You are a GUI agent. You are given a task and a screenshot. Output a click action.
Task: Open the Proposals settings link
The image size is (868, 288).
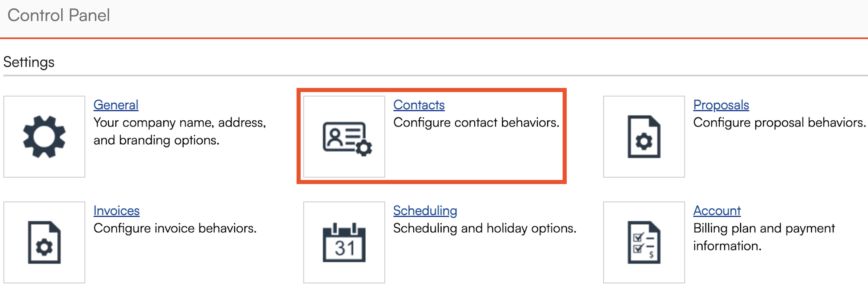[x=721, y=105]
